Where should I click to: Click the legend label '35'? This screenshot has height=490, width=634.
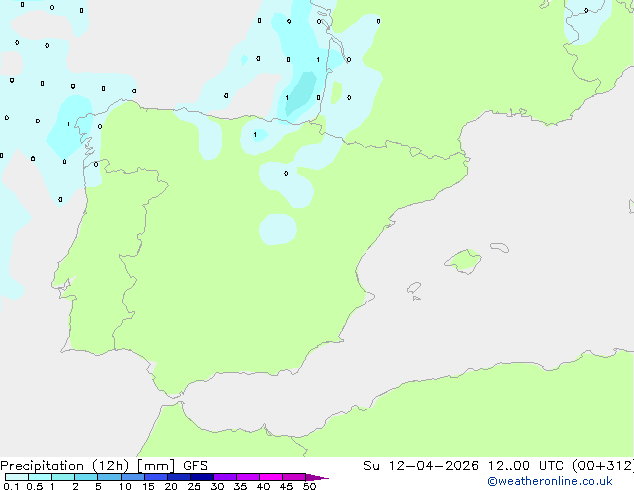click(240, 486)
